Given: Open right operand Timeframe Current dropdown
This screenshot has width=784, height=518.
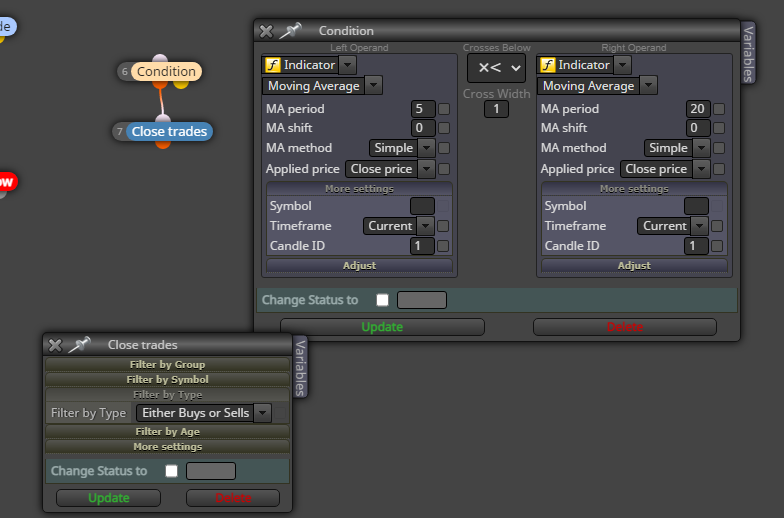Looking at the screenshot, I should click(x=700, y=226).
